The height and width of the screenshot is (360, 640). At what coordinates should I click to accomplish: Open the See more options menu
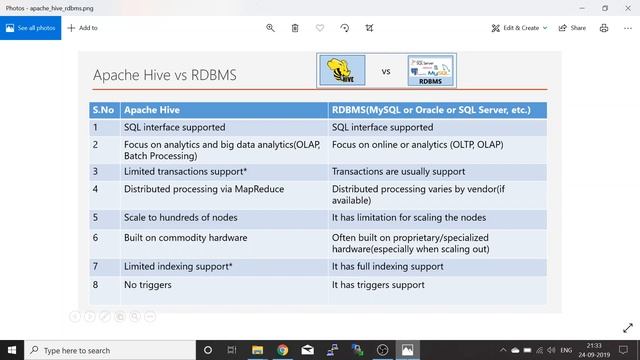click(x=628, y=28)
